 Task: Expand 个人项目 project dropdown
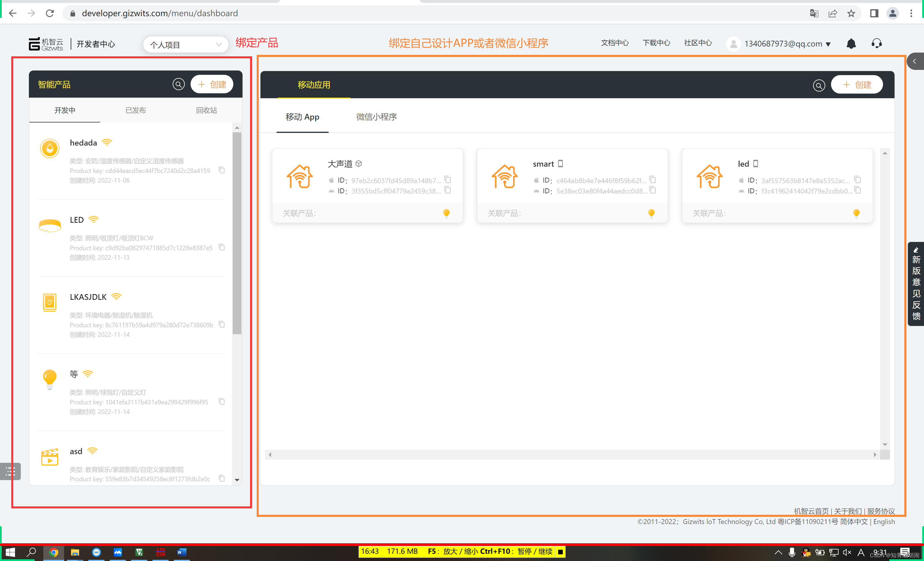(x=186, y=45)
